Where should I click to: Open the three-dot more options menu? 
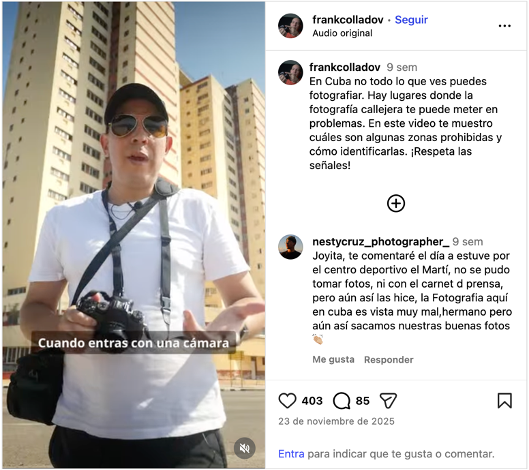pos(505,26)
